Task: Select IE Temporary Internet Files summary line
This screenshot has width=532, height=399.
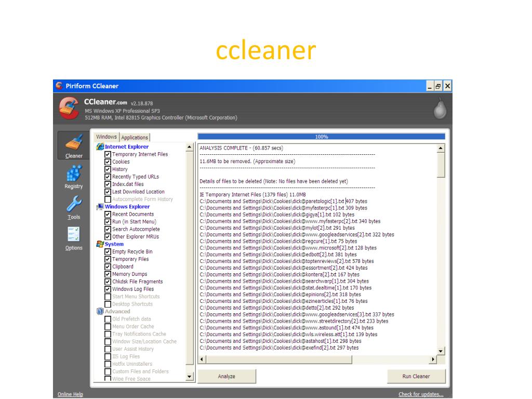Action: point(253,195)
